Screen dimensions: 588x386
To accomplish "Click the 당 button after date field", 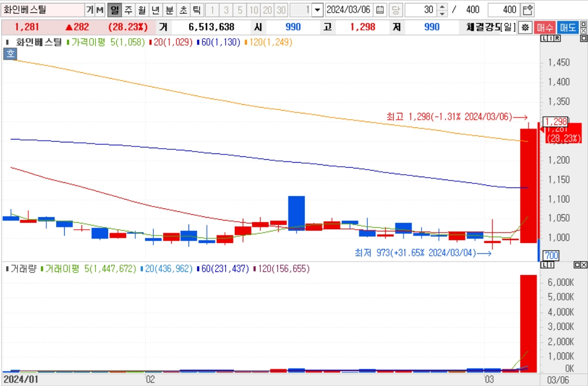I will (x=395, y=10).
